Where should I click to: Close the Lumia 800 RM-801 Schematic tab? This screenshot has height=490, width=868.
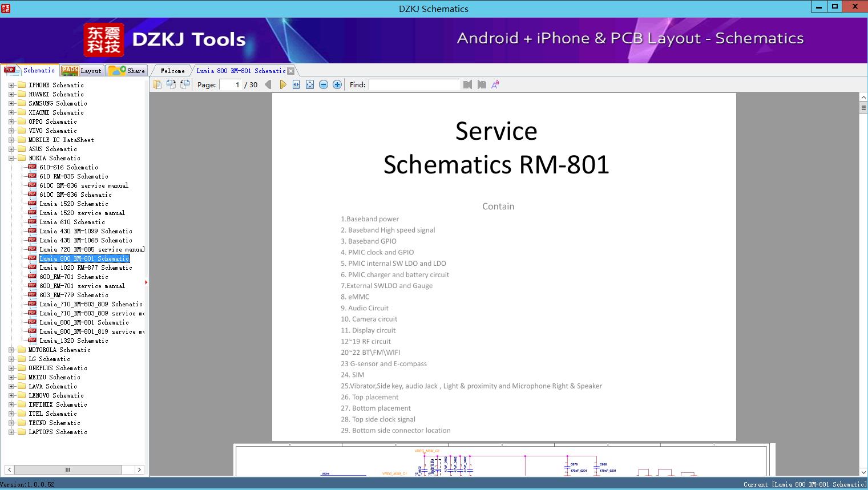291,71
